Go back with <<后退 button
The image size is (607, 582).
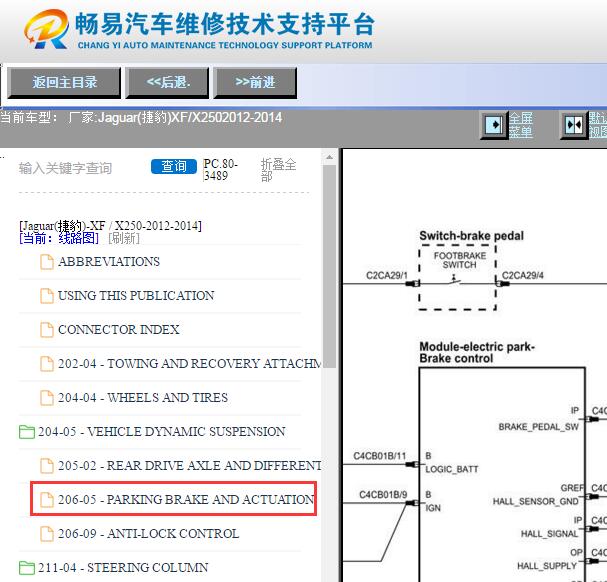click(x=167, y=82)
